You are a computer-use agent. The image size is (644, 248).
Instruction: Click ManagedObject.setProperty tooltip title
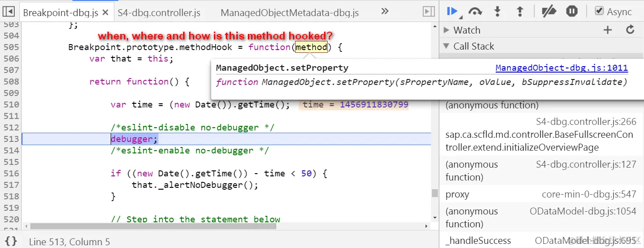click(282, 68)
